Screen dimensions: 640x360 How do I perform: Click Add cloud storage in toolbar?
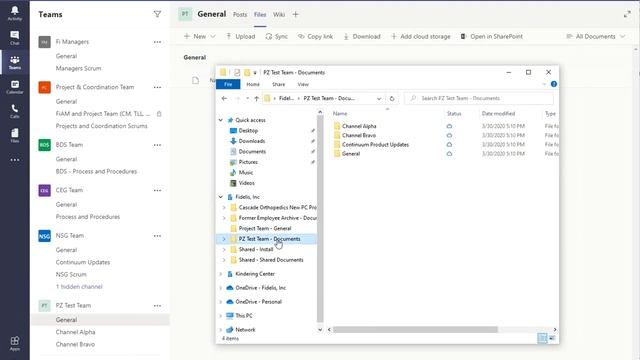point(420,36)
